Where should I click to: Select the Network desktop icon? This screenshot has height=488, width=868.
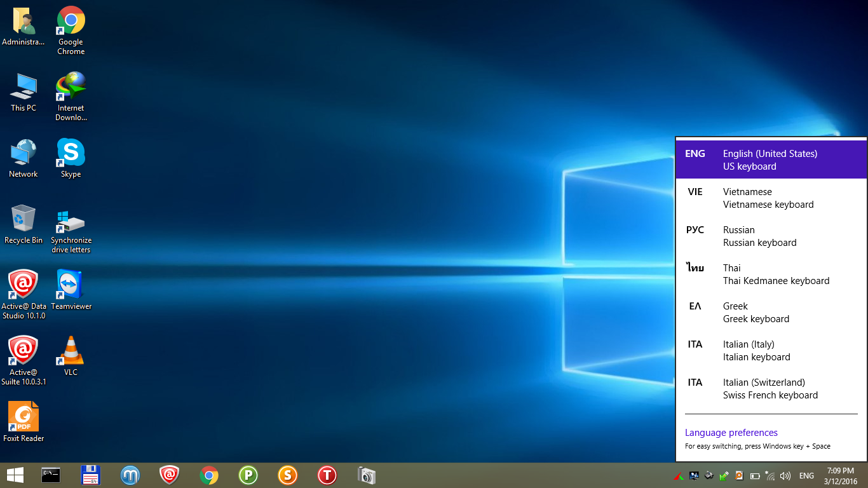tap(24, 159)
